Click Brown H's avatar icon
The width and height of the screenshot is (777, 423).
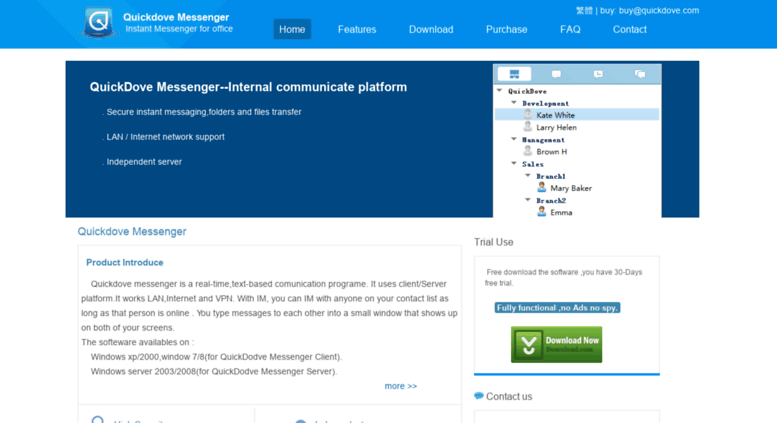click(x=528, y=151)
